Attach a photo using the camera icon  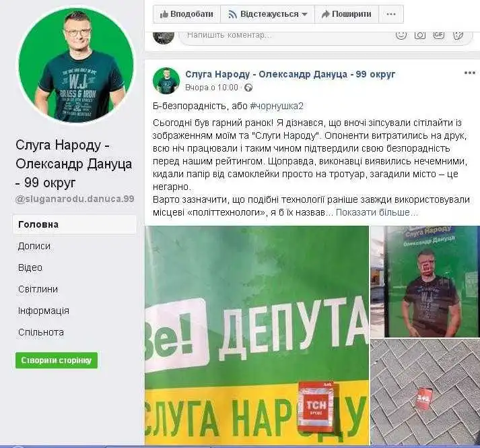pos(419,34)
